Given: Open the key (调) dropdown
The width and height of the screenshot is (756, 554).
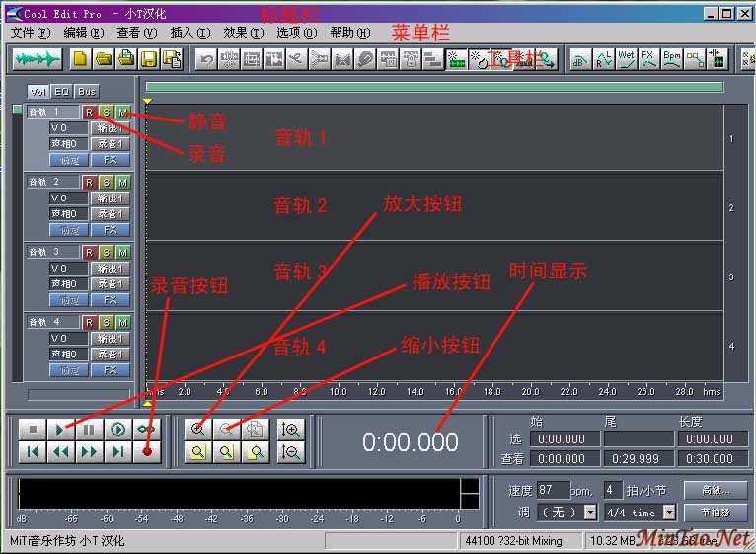Looking at the screenshot, I should 590,513.
